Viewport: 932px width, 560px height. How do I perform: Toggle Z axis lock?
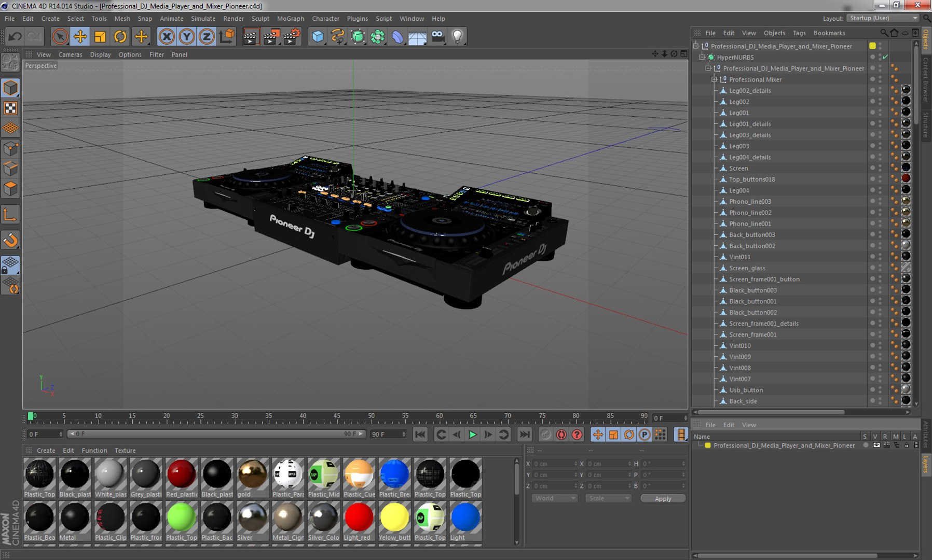207,36
